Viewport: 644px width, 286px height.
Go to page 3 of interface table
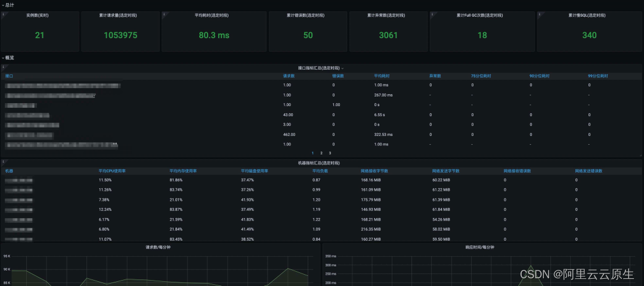pos(330,153)
